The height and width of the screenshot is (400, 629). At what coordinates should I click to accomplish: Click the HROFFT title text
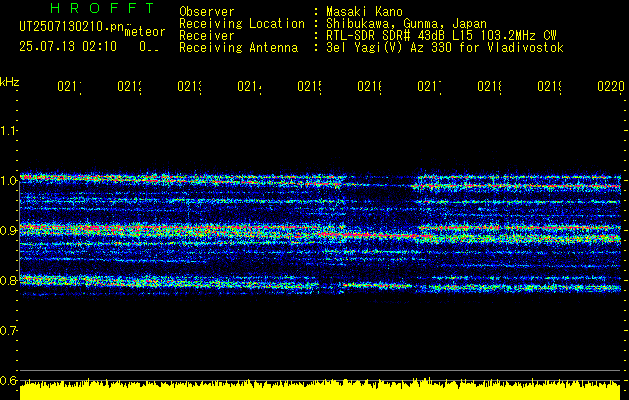point(103,8)
